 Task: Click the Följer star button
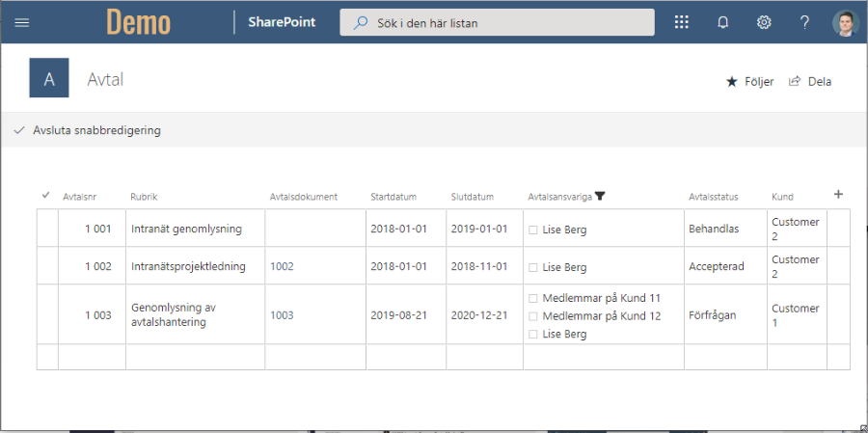pos(749,82)
